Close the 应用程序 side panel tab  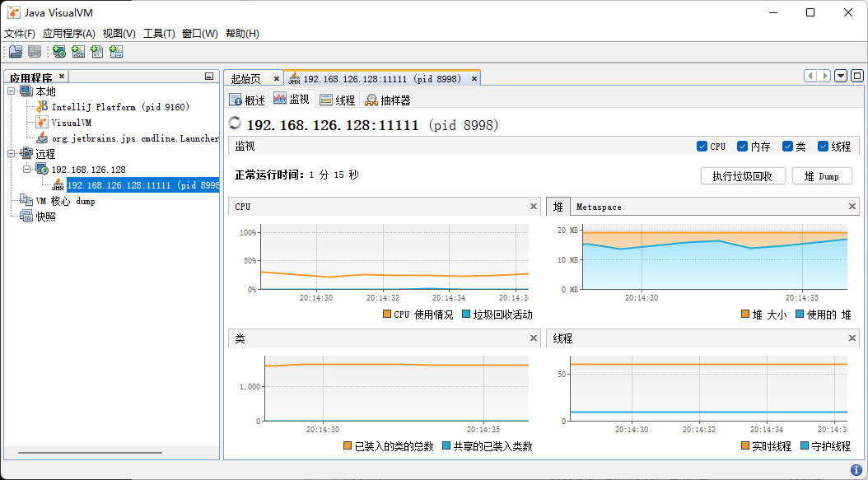62,76
